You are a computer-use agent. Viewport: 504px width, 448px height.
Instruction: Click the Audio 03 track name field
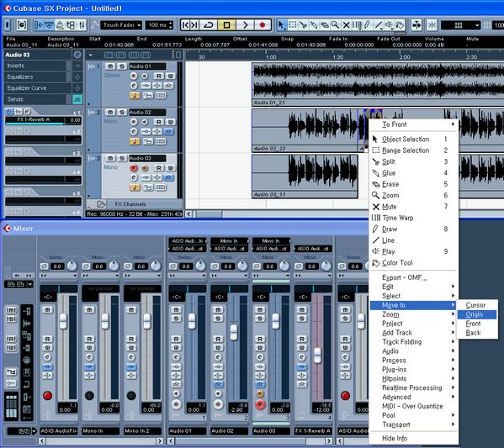tap(147, 158)
